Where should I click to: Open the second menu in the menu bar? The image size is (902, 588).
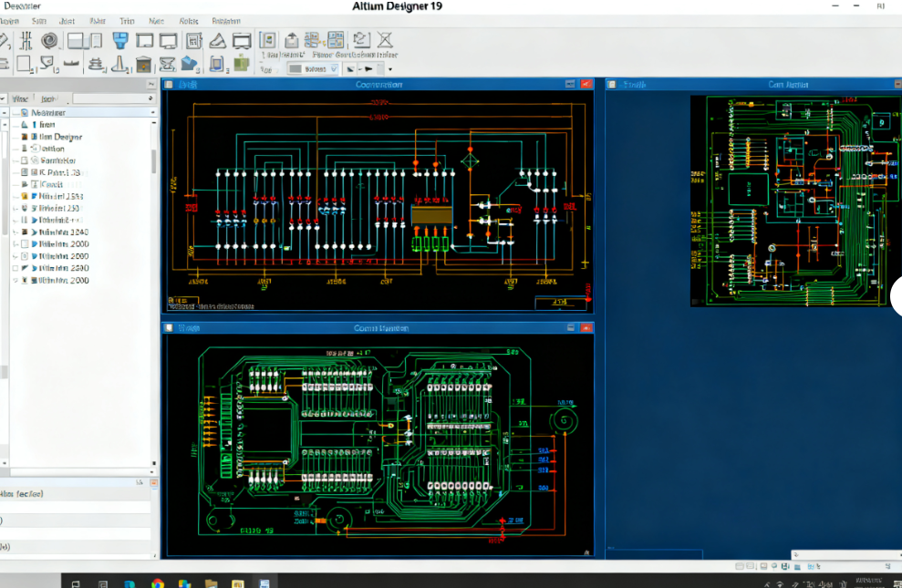click(39, 20)
